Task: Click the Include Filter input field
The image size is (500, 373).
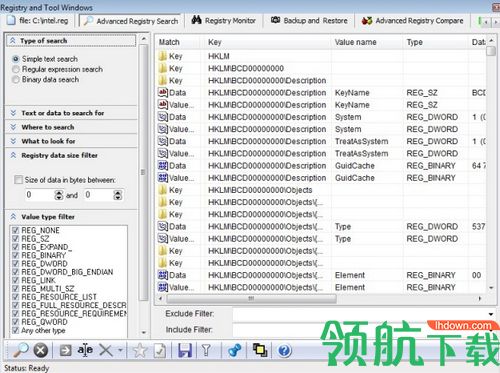Action: pyautogui.click(x=364, y=330)
